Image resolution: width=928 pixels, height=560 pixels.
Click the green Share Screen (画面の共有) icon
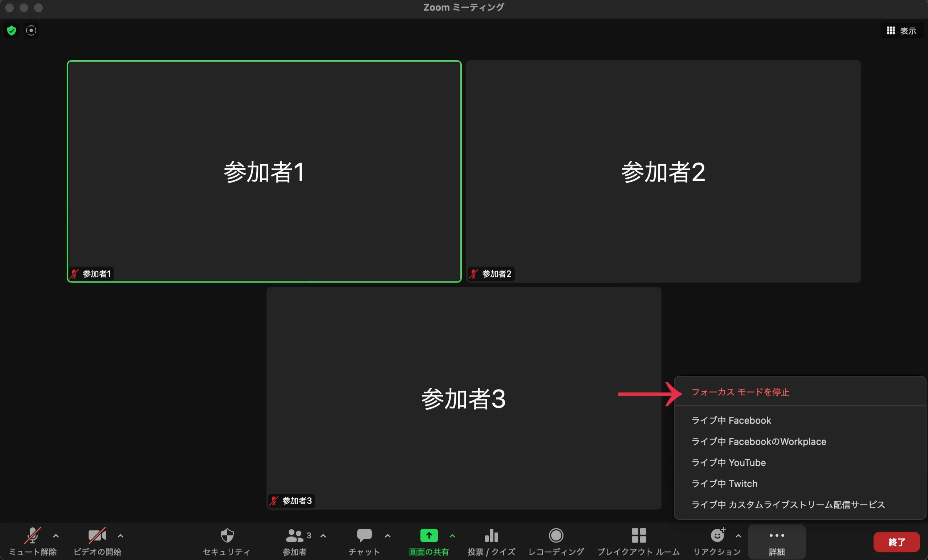click(x=428, y=536)
